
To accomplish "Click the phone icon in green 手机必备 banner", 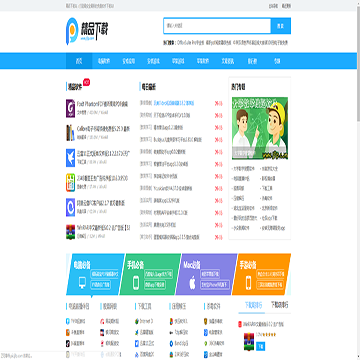I will [x=136, y=283].
